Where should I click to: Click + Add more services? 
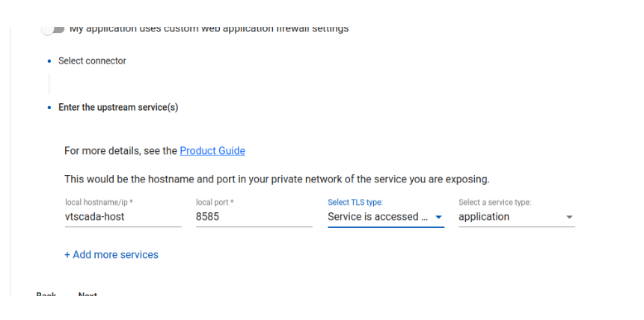(x=111, y=255)
